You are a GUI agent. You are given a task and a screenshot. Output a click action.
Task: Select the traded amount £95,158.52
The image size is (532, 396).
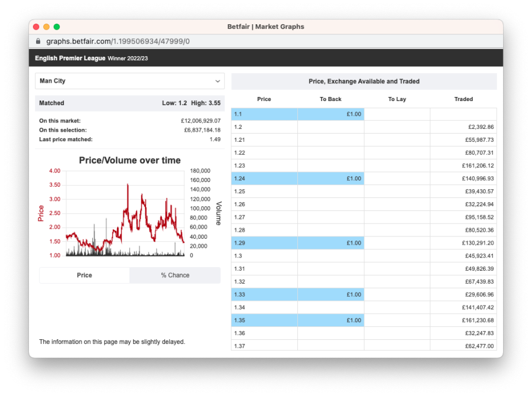[479, 217]
